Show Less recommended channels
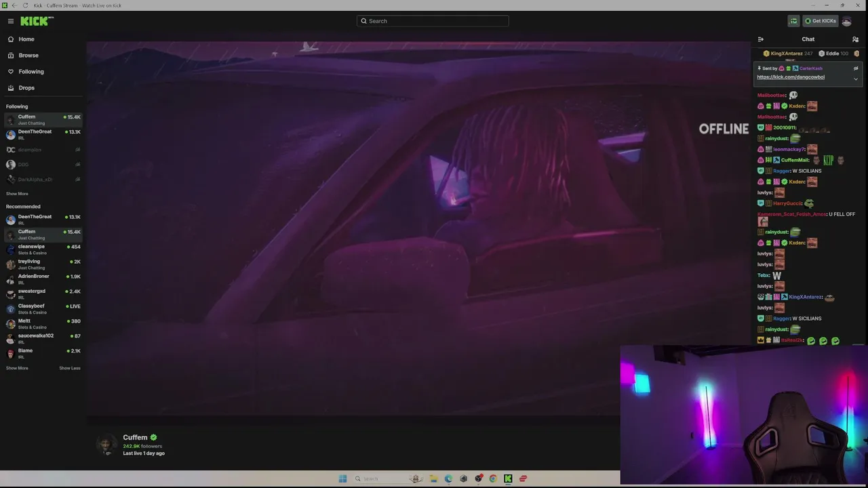The image size is (868, 488). [x=70, y=368]
